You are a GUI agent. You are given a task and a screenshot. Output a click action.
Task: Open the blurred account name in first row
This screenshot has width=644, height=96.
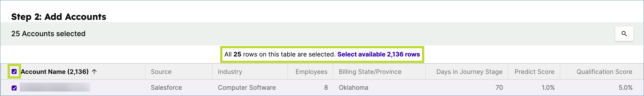coord(55,87)
